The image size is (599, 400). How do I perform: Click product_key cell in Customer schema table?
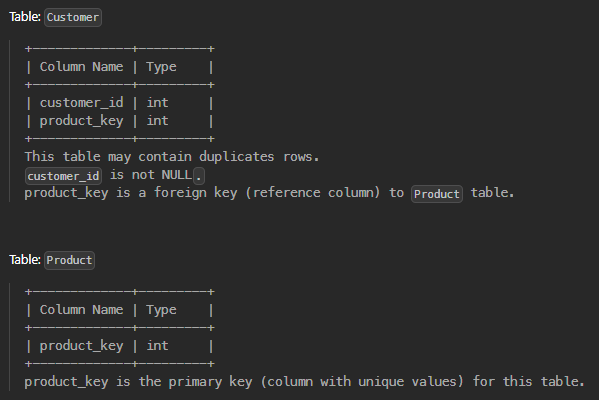(x=81, y=121)
